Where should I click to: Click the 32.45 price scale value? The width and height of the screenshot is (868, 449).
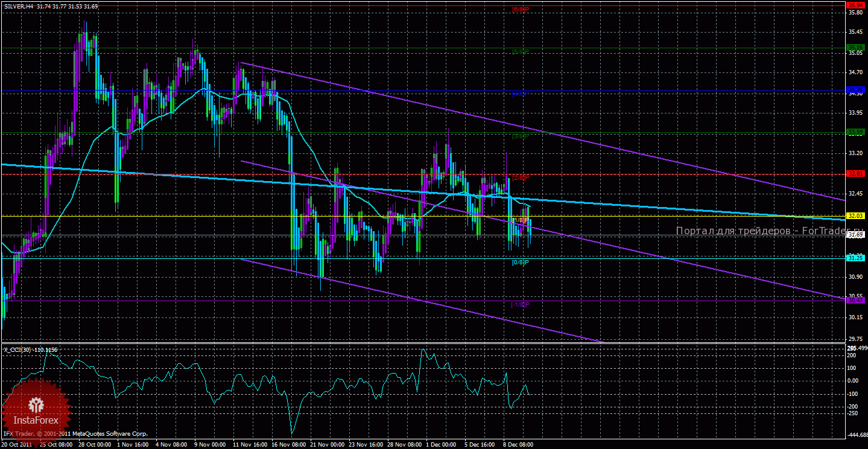coord(855,194)
